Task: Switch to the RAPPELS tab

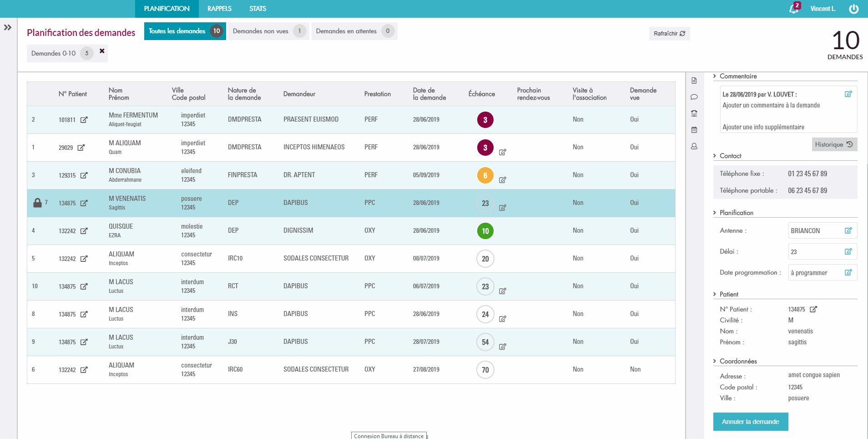Action: pyautogui.click(x=219, y=9)
